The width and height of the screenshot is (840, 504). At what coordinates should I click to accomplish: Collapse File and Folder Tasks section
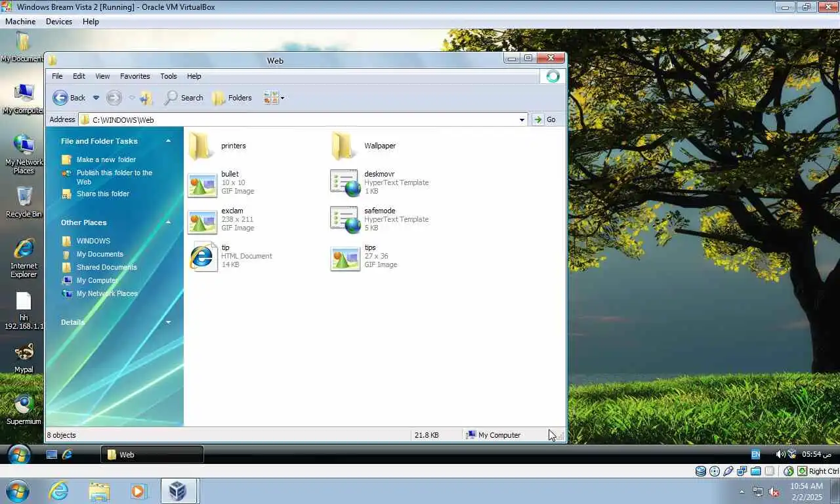(x=168, y=141)
